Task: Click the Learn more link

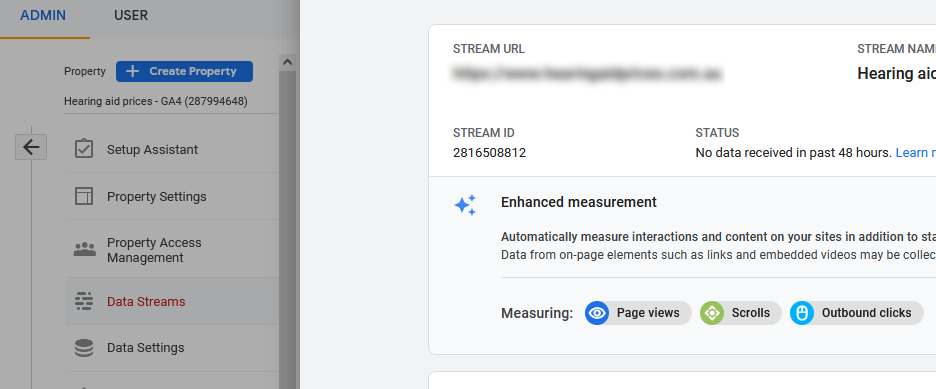Action: (x=915, y=153)
